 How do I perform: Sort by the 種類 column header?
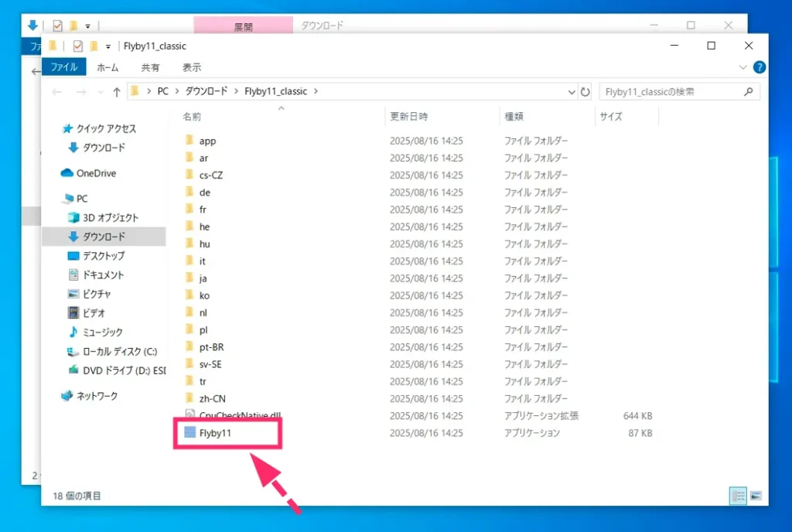(x=514, y=117)
